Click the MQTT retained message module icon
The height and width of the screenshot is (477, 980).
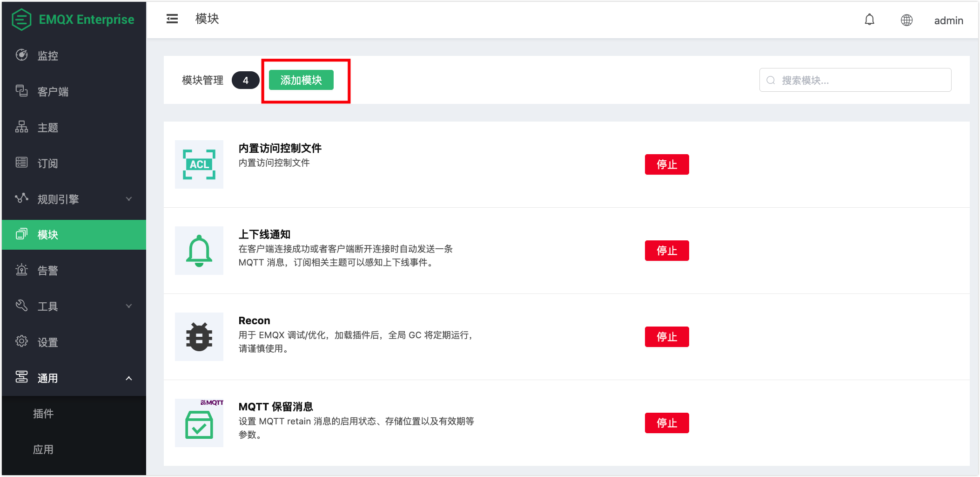tap(199, 423)
